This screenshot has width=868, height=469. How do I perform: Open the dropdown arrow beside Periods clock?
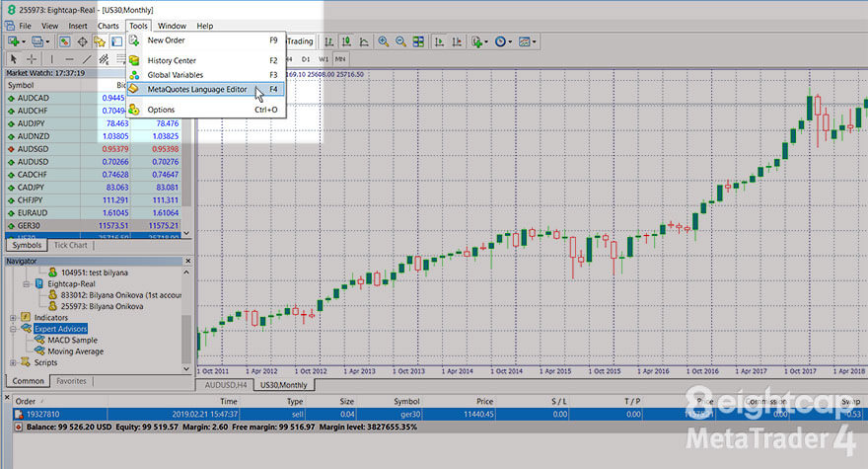(x=510, y=41)
